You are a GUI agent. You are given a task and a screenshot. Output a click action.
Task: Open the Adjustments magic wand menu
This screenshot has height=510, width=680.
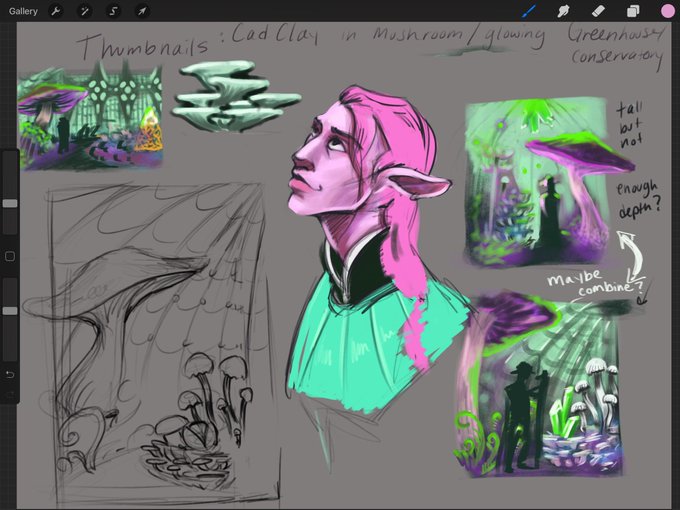(x=85, y=11)
